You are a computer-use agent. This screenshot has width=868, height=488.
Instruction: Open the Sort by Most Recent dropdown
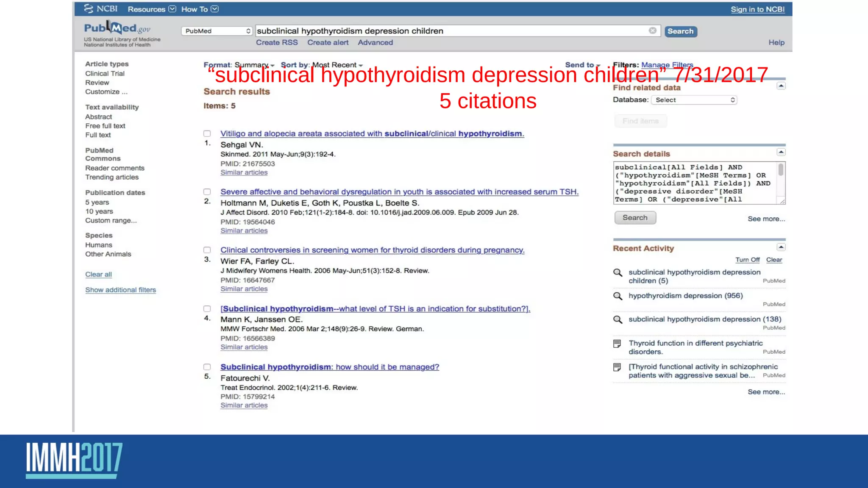click(x=322, y=65)
